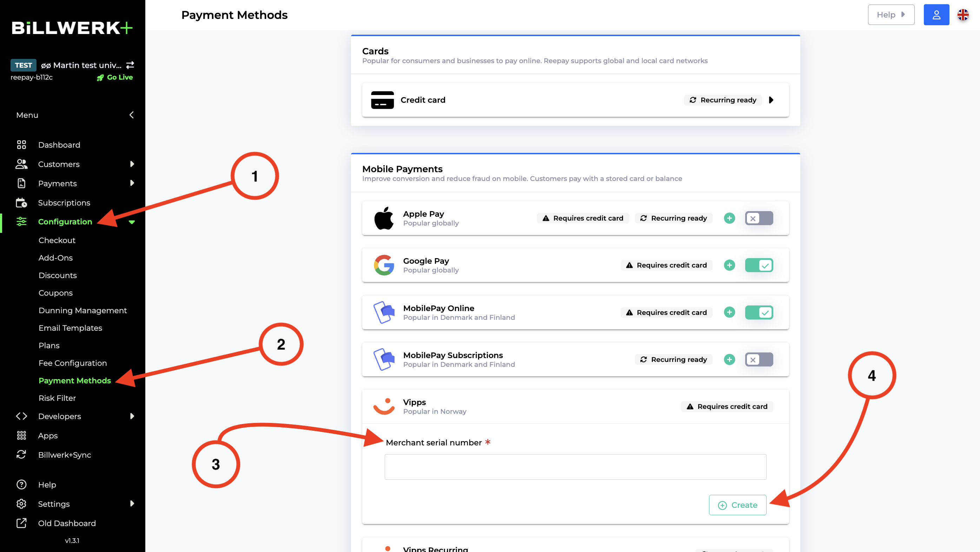Click the Customers people icon
The width and height of the screenshot is (980, 552).
21,164
